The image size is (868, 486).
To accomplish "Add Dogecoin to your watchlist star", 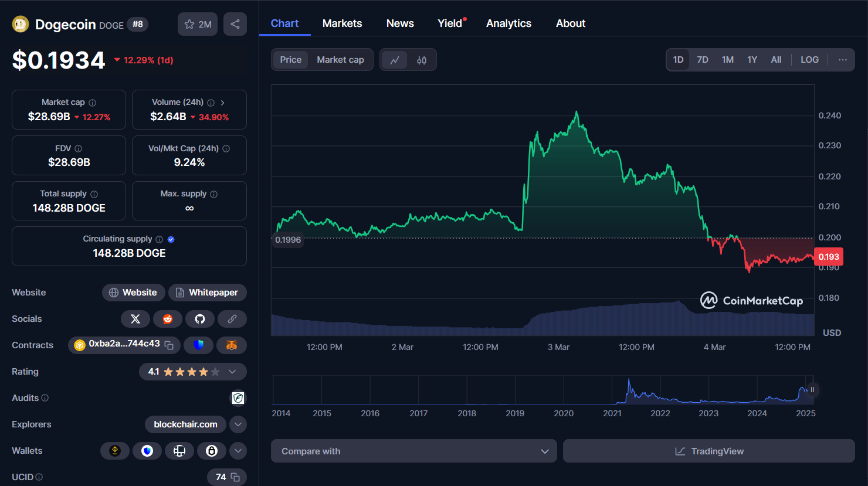I will tap(190, 23).
